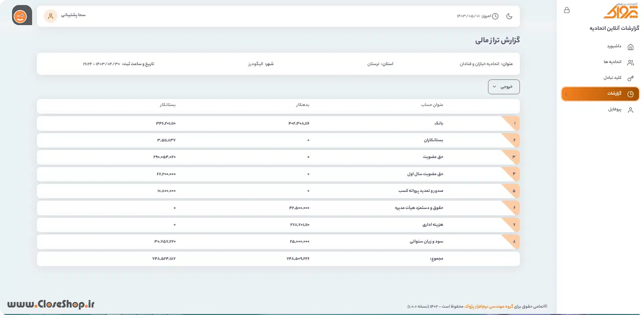
Task: Click the بستانکار column header
Action: point(168,105)
